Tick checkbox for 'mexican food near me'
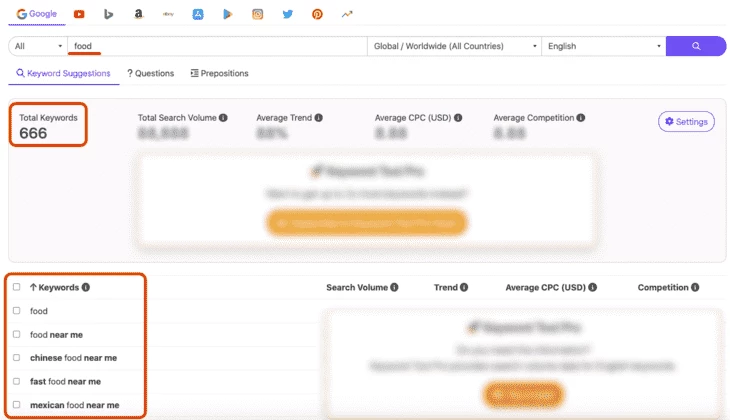The height and width of the screenshot is (420, 730). 17,405
